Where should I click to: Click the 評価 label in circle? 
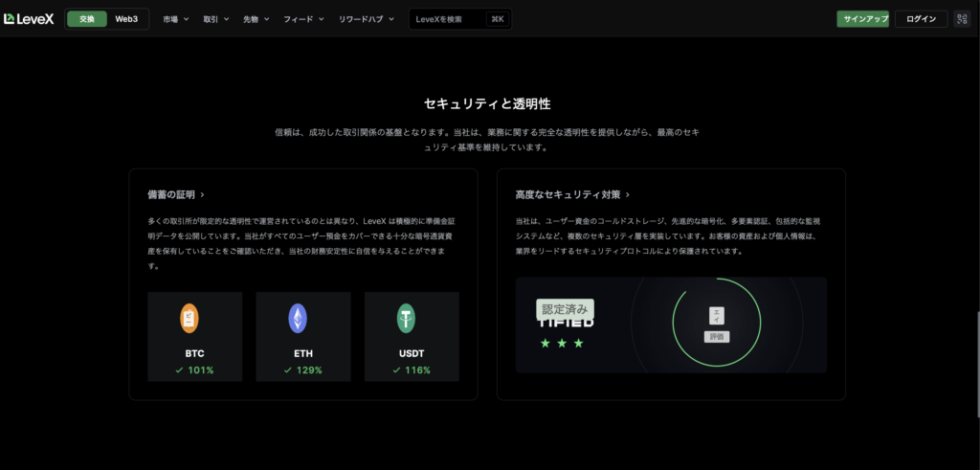pos(716,337)
